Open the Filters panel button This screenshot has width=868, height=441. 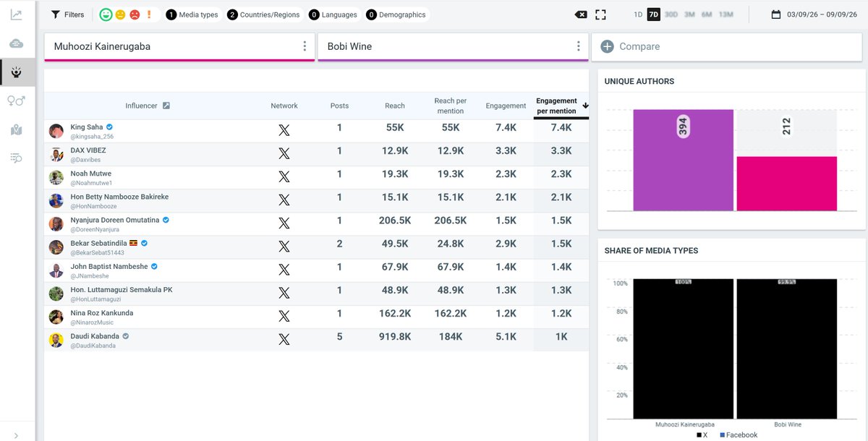pos(67,14)
